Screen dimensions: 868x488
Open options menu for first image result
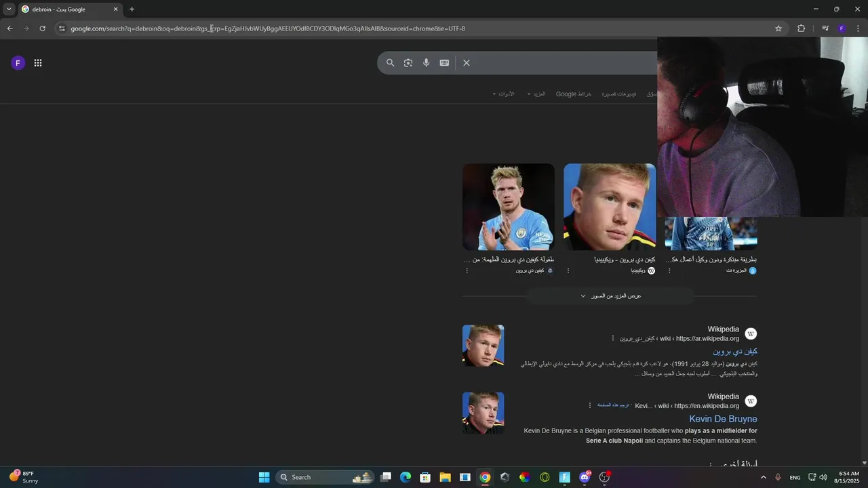(467, 270)
